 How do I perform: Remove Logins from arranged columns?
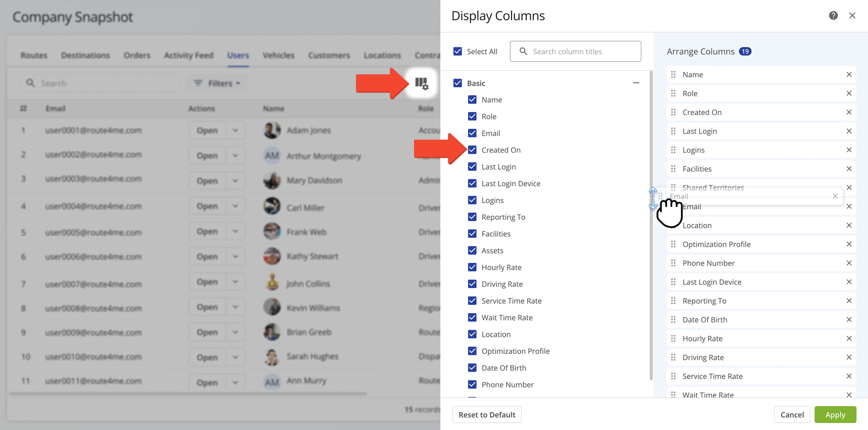point(849,150)
